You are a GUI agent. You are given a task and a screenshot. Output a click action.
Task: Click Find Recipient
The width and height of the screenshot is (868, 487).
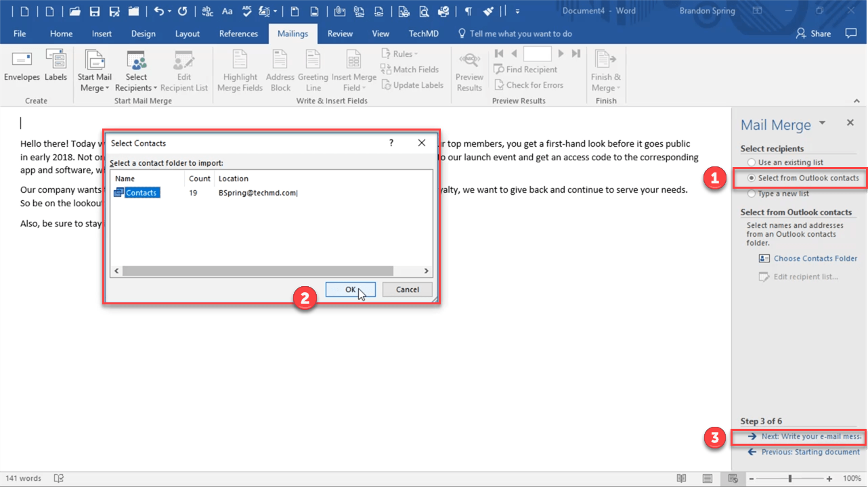coord(525,69)
